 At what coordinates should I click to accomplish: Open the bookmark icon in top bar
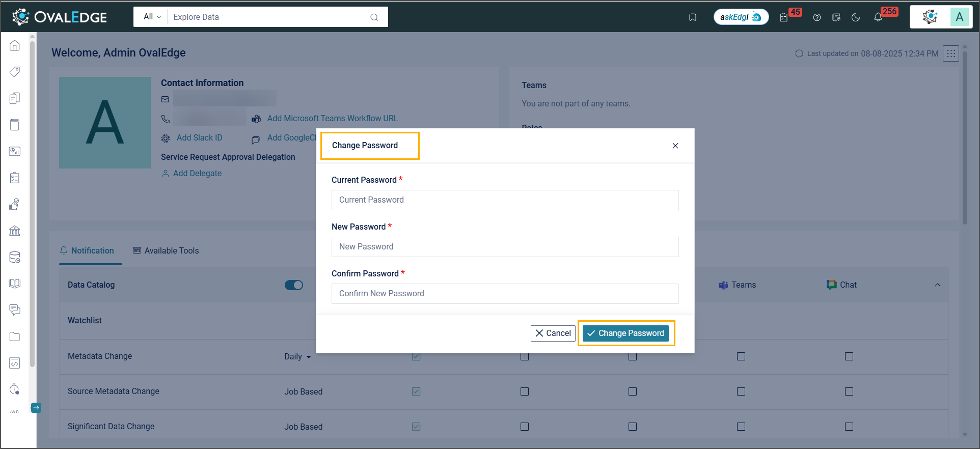point(693,17)
